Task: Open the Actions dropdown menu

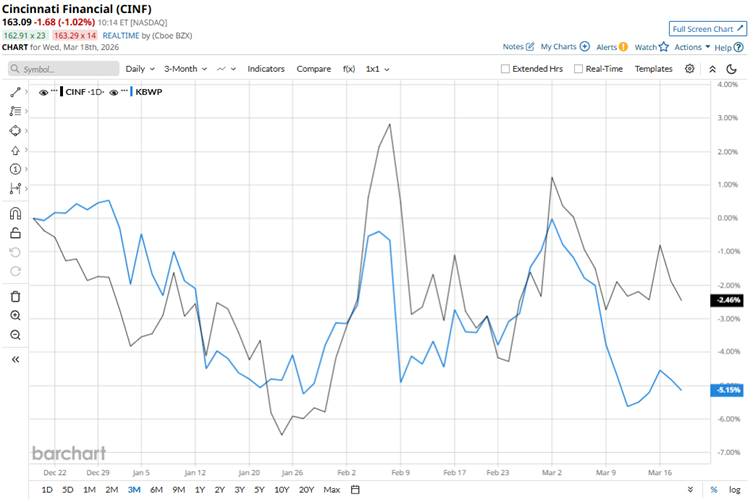Action: click(692, 47)
